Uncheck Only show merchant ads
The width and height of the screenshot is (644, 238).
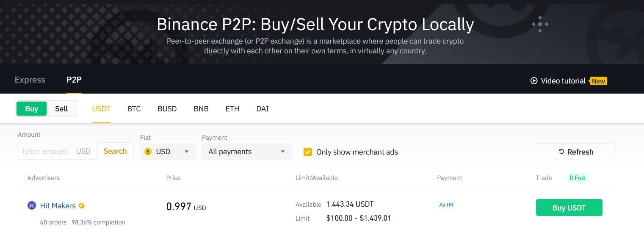(308, 152)
